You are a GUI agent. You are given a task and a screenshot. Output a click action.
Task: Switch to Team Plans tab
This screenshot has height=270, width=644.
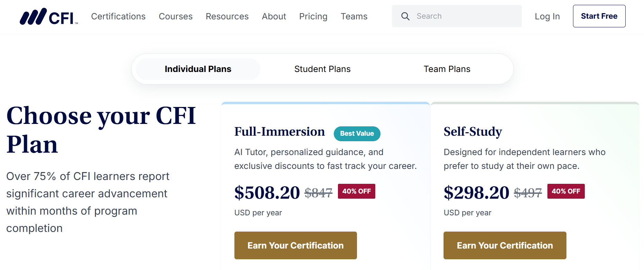[x=447, y=69]
